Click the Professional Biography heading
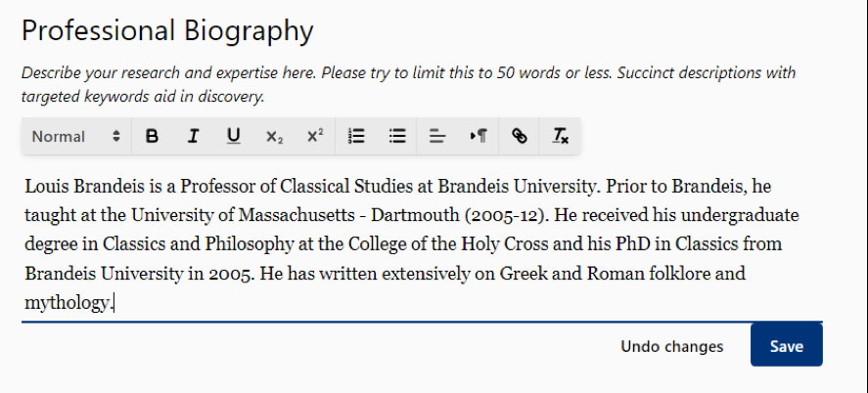This screenshot has height=393, width=868. (167, 31)
